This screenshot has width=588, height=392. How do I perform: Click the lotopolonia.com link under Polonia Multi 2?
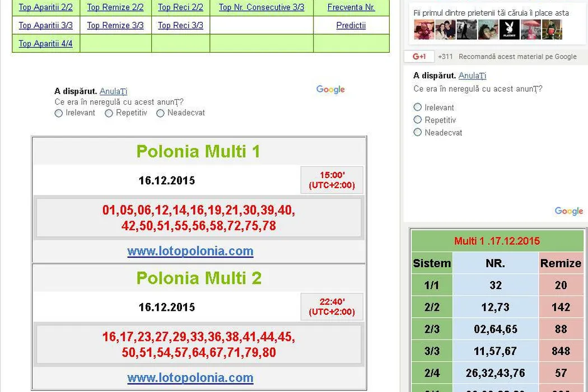(x=190, y=378)
